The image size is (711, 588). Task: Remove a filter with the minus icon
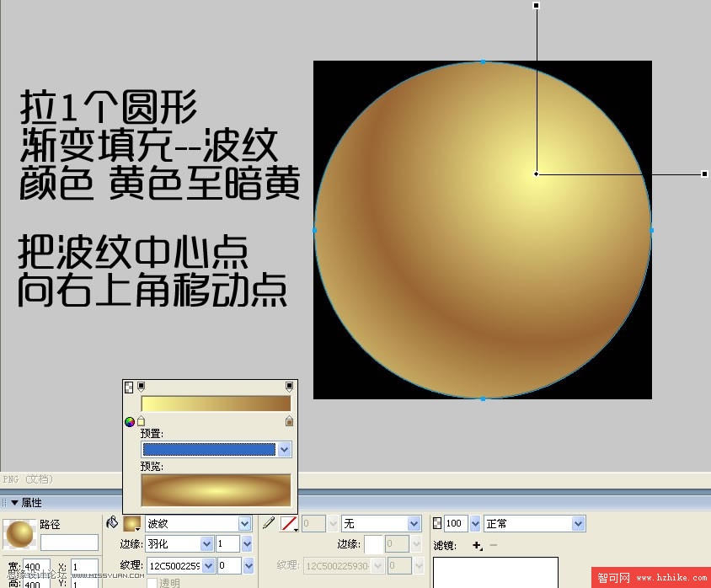493,545
